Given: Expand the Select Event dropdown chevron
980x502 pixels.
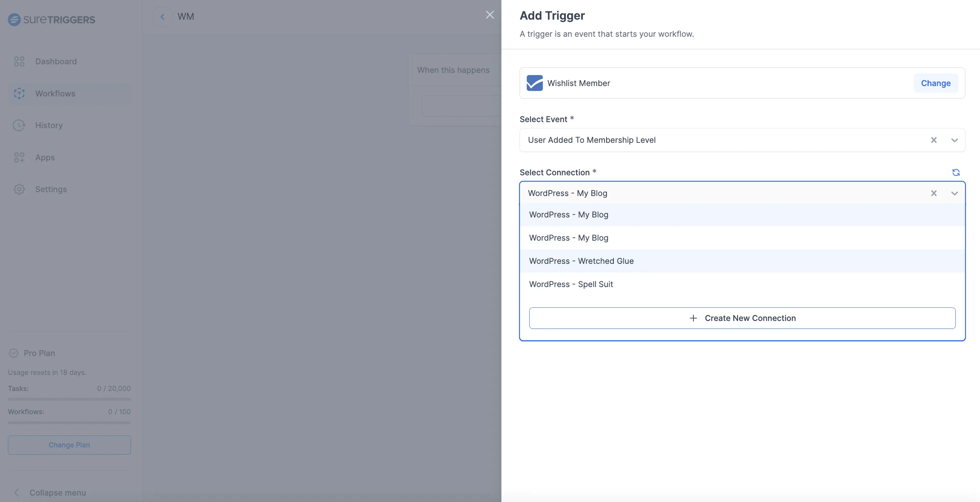Looking at the screenshot, I should (954, 140).
